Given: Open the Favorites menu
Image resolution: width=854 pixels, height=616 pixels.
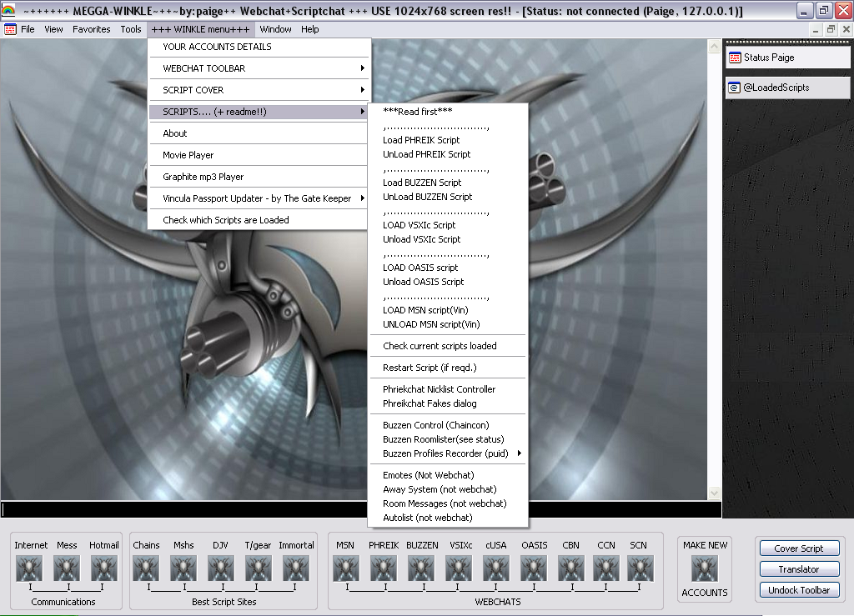Looking at the screenshot, I should tap(92, 29).
